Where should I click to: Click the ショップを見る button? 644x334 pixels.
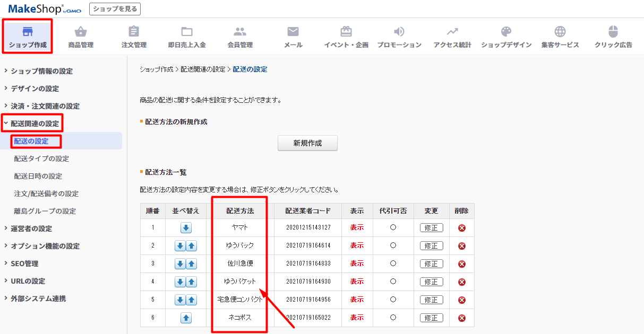(x=115, y=8)
